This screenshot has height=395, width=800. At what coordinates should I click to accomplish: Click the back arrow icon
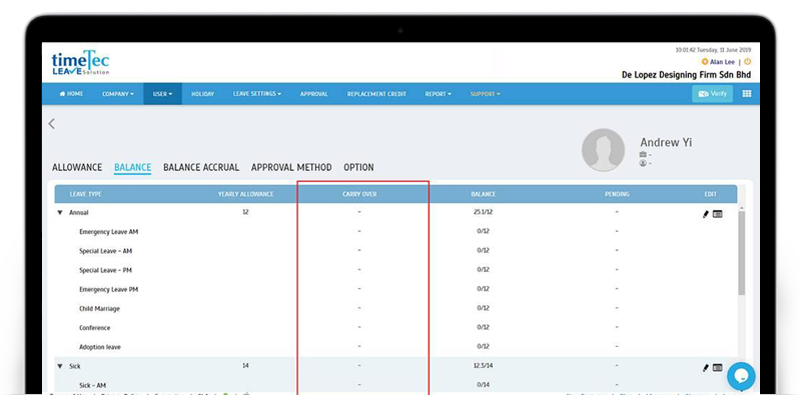(x=52, y=124)
